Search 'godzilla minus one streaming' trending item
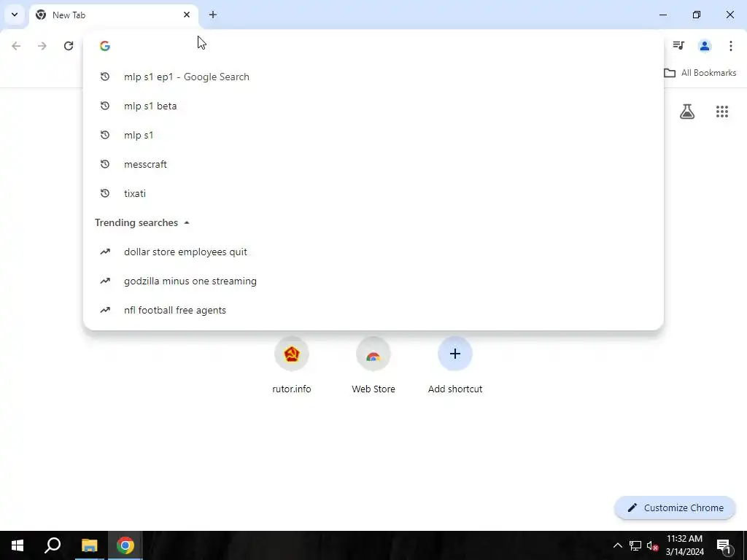The width and height of the screenshot is (747, 560). pos(373,281)
